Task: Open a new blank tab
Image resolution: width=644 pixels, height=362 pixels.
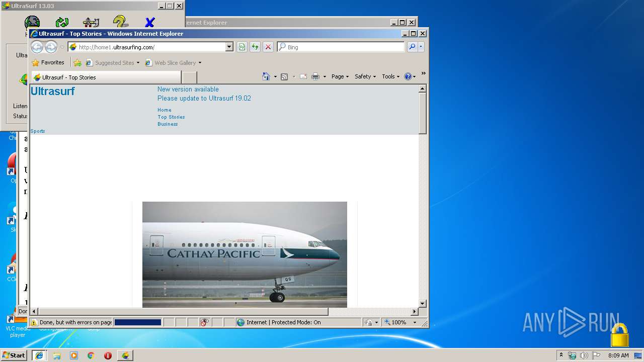Action: (x=189, y=77)
